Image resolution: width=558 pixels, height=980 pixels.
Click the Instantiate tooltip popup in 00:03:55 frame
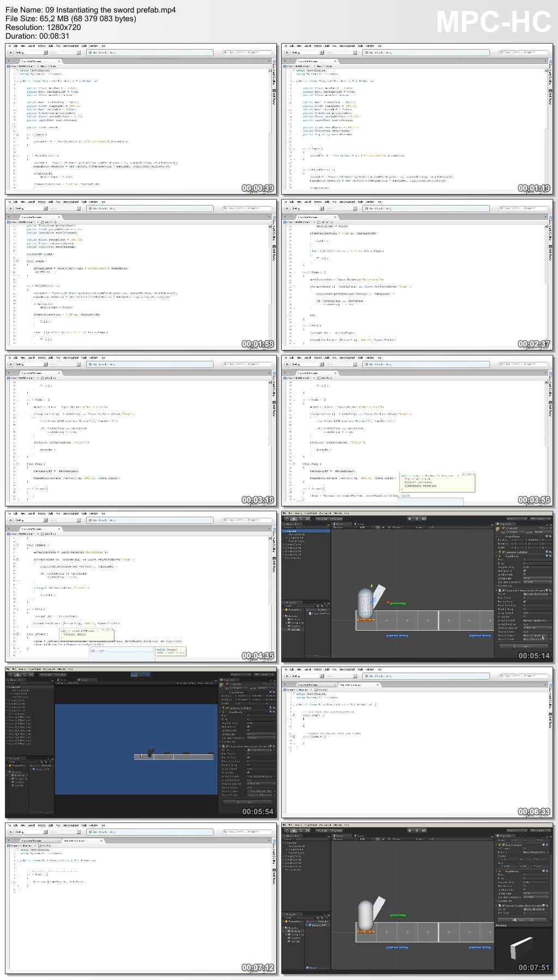pyautogui.click(x=437, y=482)
